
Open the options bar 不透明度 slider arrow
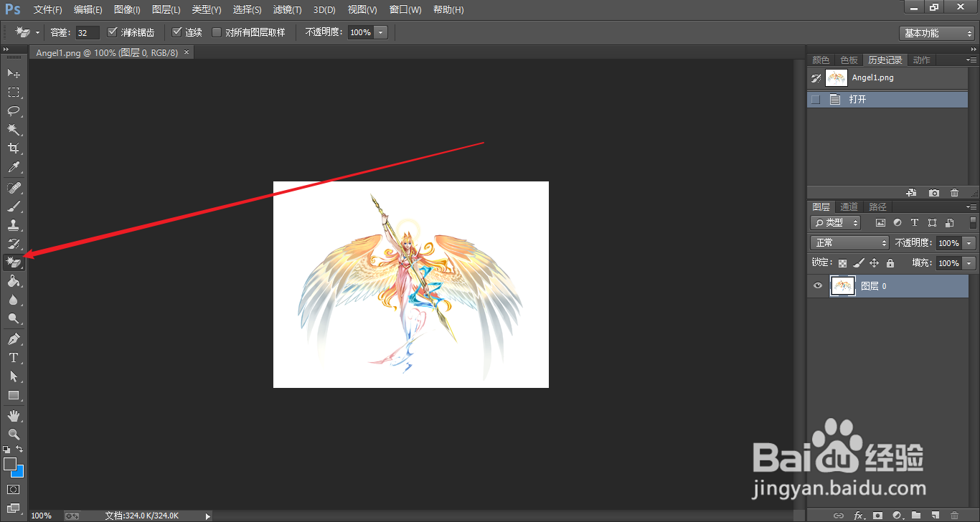tap(381, 32)
